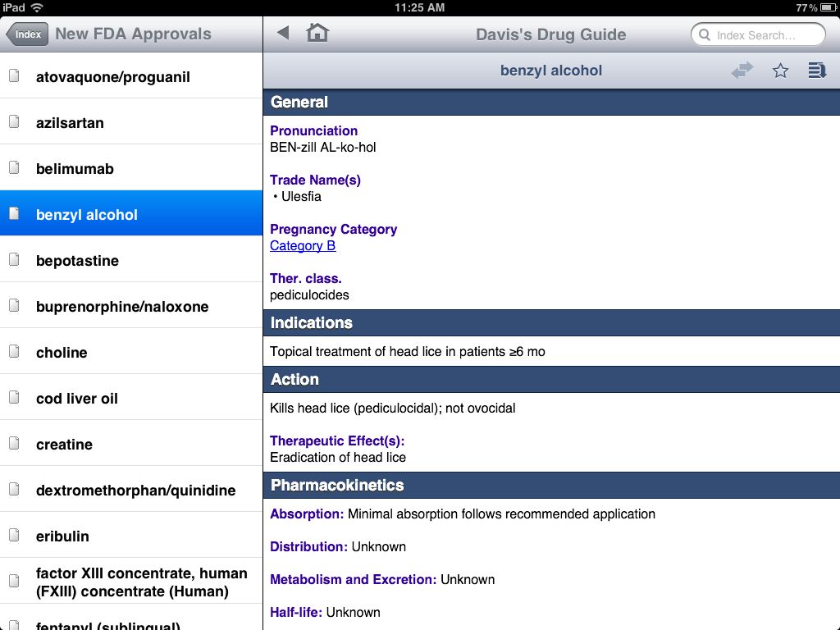
Task: Tap the Half-life label
Action: pyautogui.click(x=295, y=612)
